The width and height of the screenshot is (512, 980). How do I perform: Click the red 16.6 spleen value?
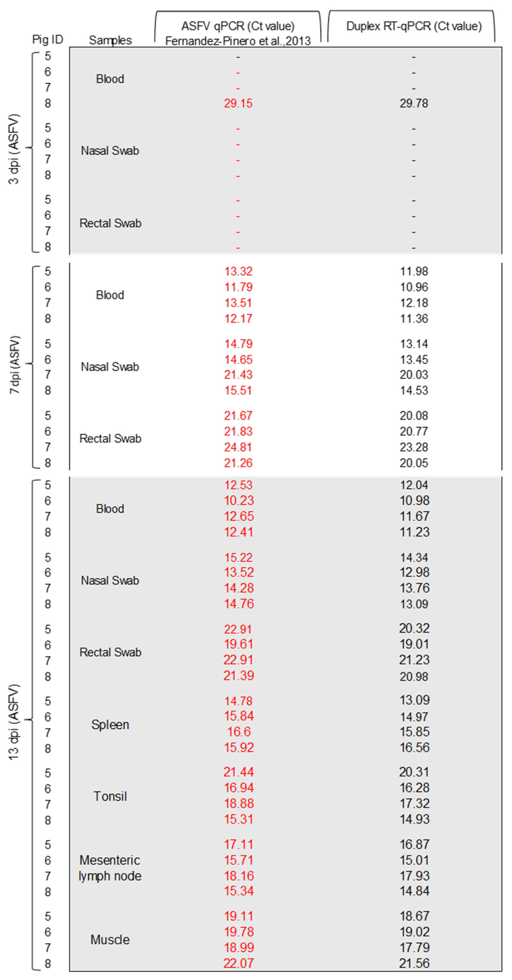pos(239,732)
